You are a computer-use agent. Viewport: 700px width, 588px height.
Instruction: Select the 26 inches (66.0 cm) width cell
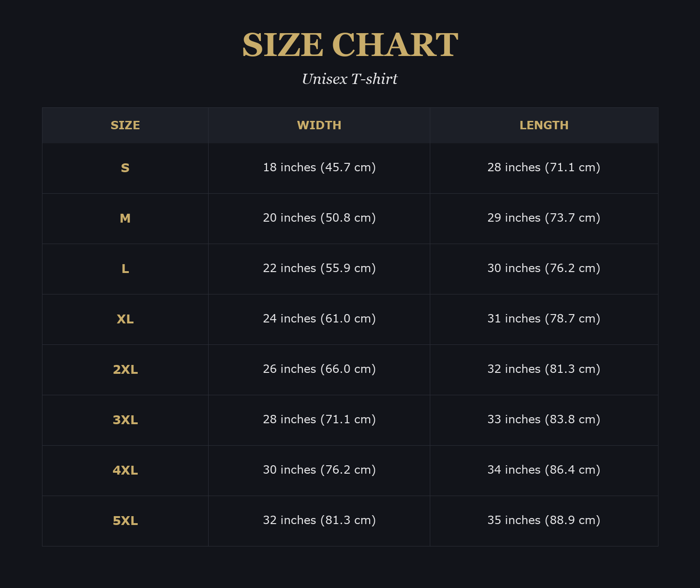point(319,370)
